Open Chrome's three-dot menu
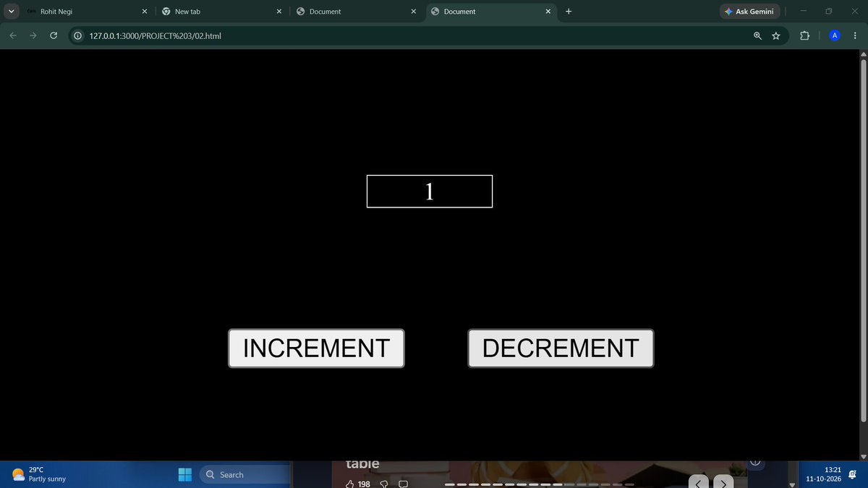This screenshot has height=488, width=868. [855, 35]
